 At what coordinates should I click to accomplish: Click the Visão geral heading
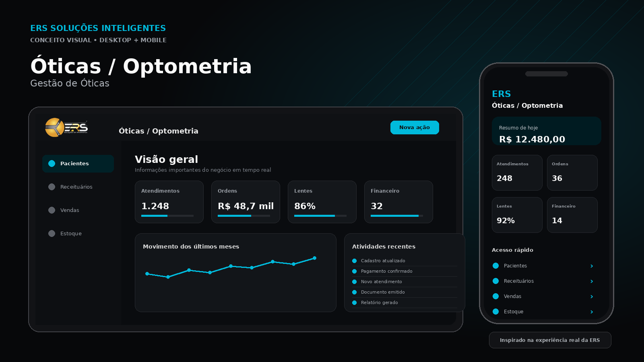point(166,160)
